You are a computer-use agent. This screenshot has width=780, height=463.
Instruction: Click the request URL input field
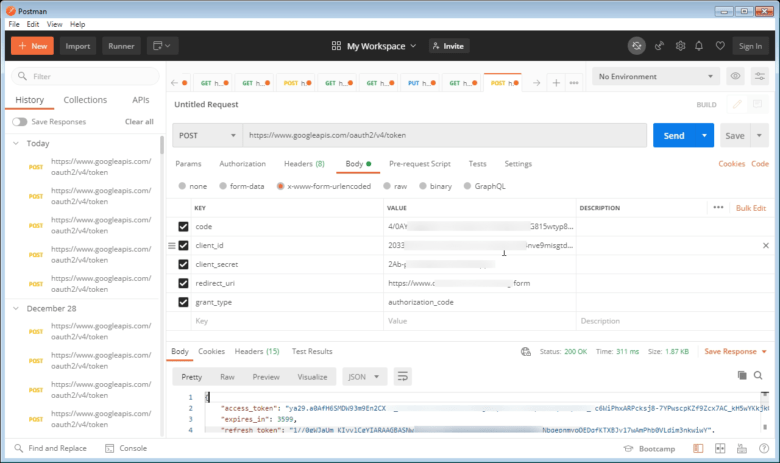(x=445, y=135)
